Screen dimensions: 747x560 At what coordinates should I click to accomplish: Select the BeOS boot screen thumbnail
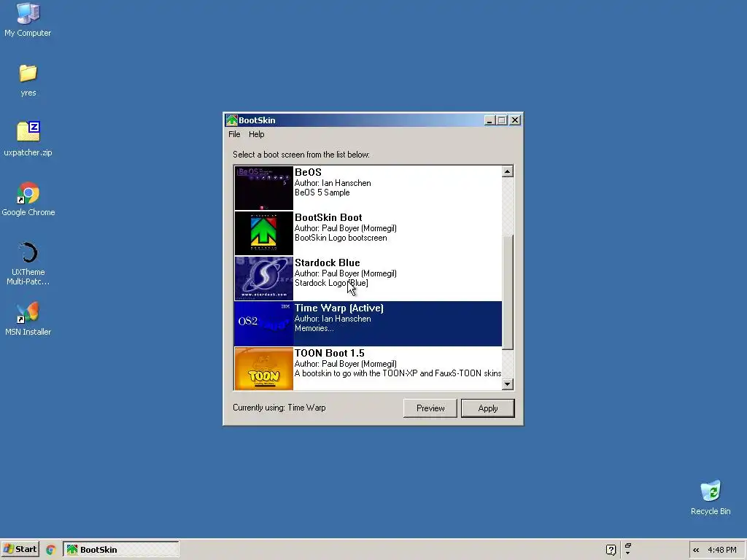click(263, 188)
